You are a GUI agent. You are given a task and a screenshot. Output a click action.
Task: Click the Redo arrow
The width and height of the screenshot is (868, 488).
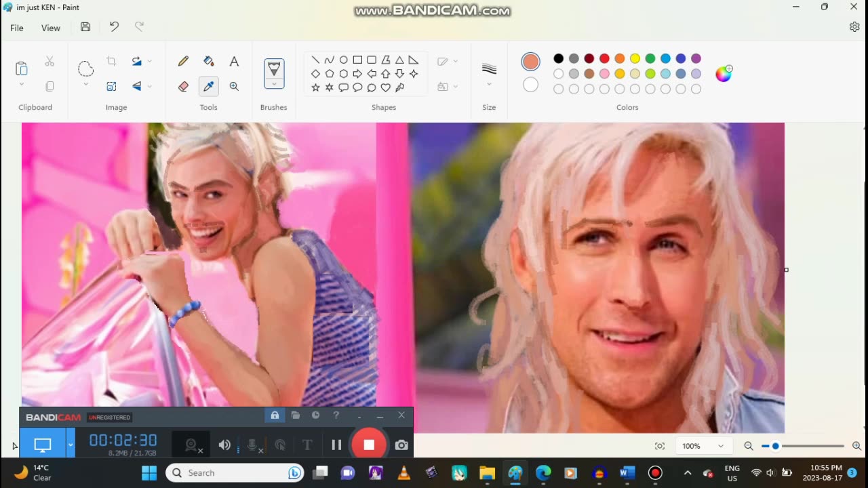pyautogui.click(x=139, y=27)
